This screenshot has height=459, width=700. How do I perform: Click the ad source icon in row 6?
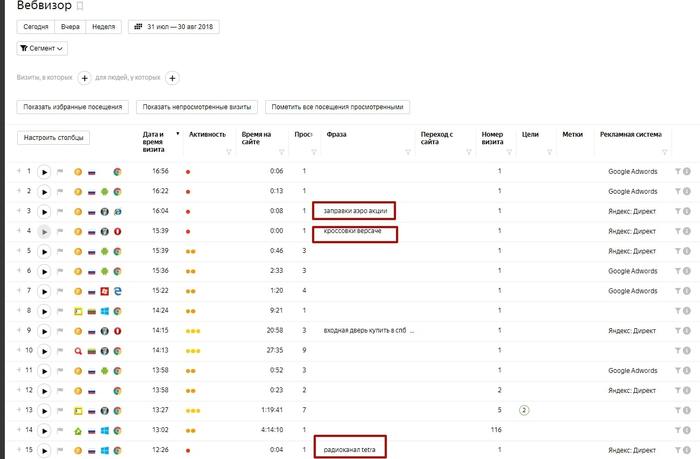[78, 271]
